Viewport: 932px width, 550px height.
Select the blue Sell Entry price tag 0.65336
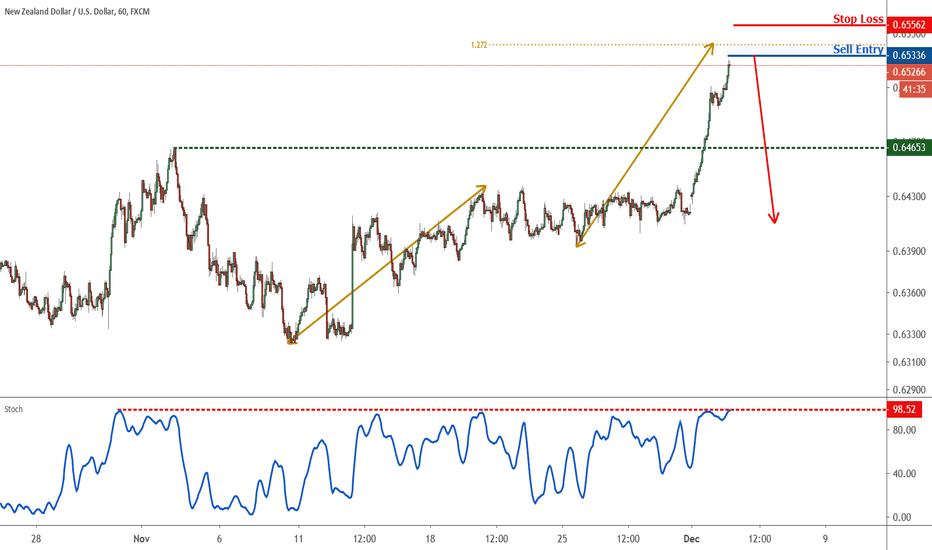[x=908, y=56]
